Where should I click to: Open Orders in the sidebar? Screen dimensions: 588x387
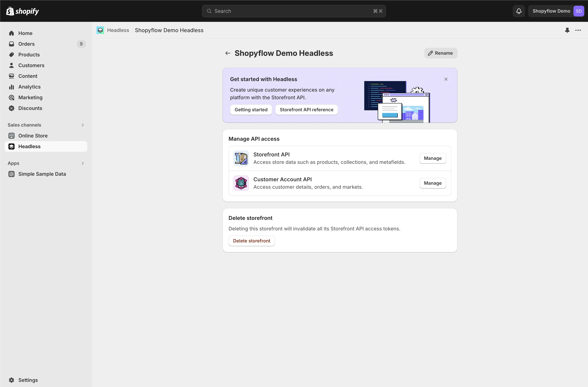(46, 44)
